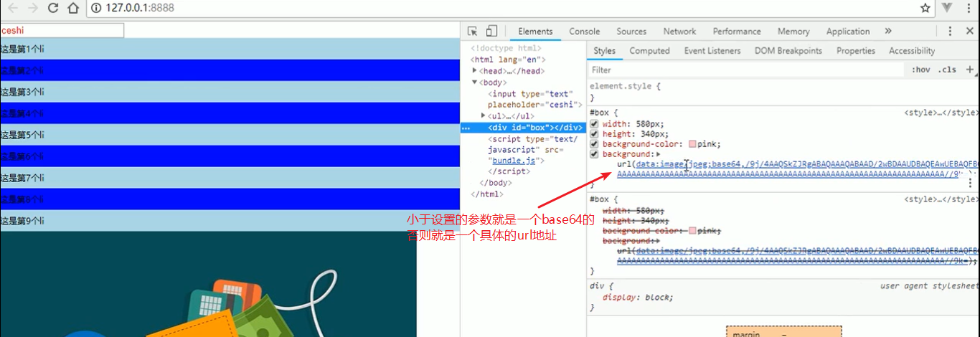Open the Application tab
Screen dimensions: 980x337
pos(848,31)
